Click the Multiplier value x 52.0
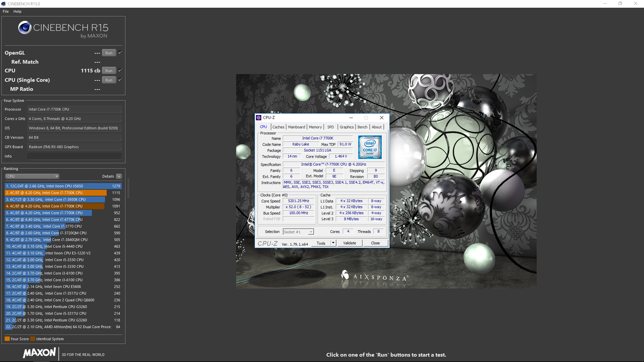Image resolution: width=644 pixels, height=362 pixels. pyautogui.click(x=299, y=207)
